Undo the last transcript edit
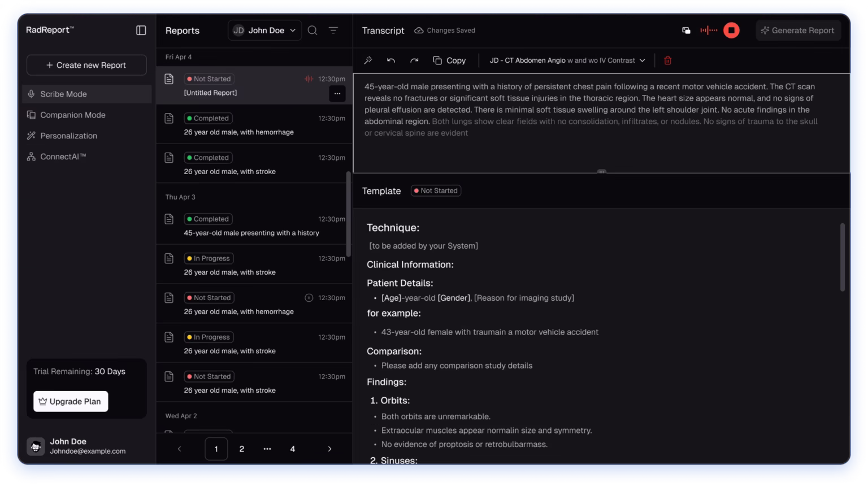Screen dimensions: 868x486 pos(391,60)
